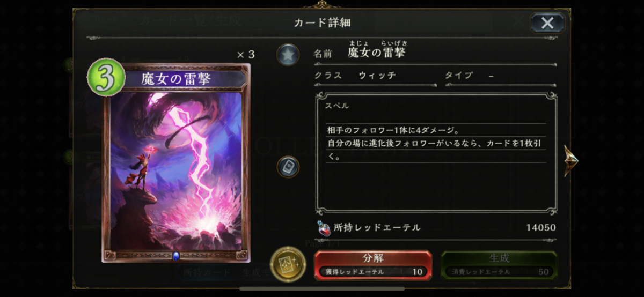Go to next card with right arrow

570,160
